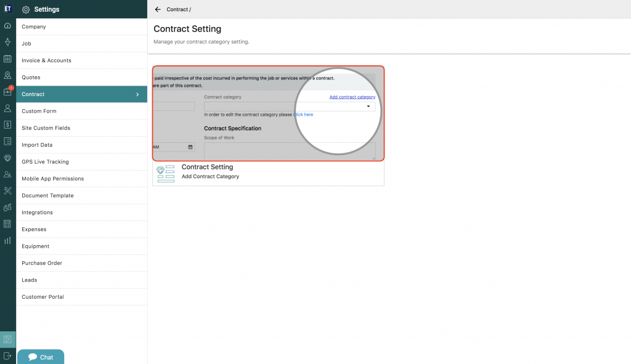Click the 'Contract /' breadcrumb text
Screen dimensions: 631x364
[x=179, y=9]
